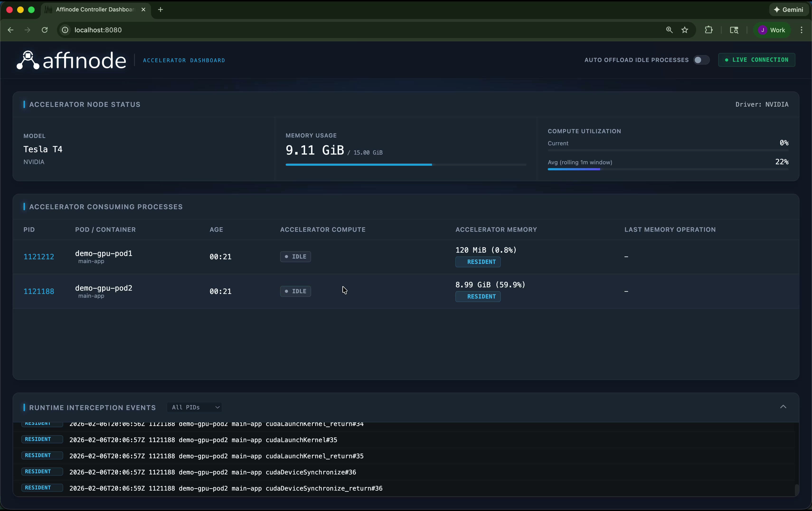This screenshot has width=812, height=511.
Task: Click the 120 MiB (0.8%) memory value
Action: pyautogui.click(x=486, y=250)
